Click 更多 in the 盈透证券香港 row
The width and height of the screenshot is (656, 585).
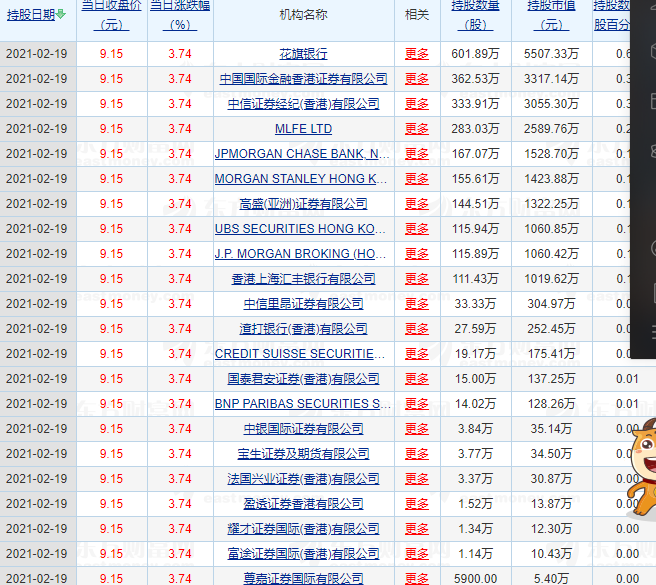417,504
